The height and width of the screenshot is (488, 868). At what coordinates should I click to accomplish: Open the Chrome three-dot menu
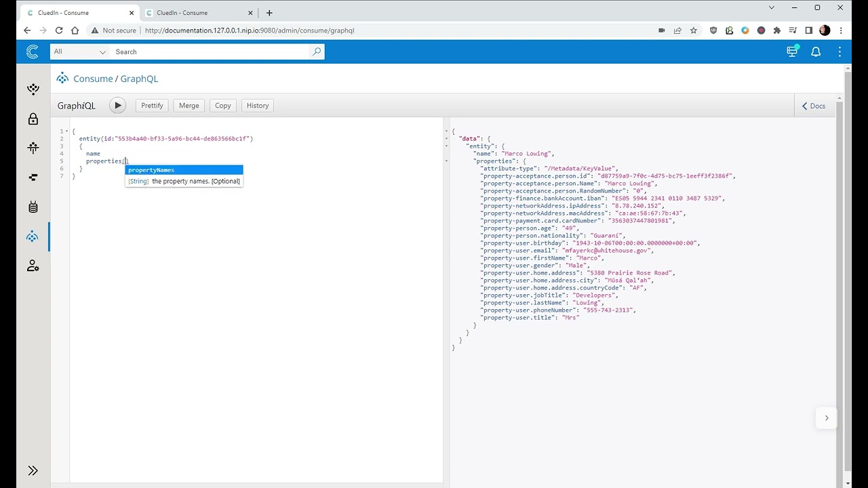(841, 30)
